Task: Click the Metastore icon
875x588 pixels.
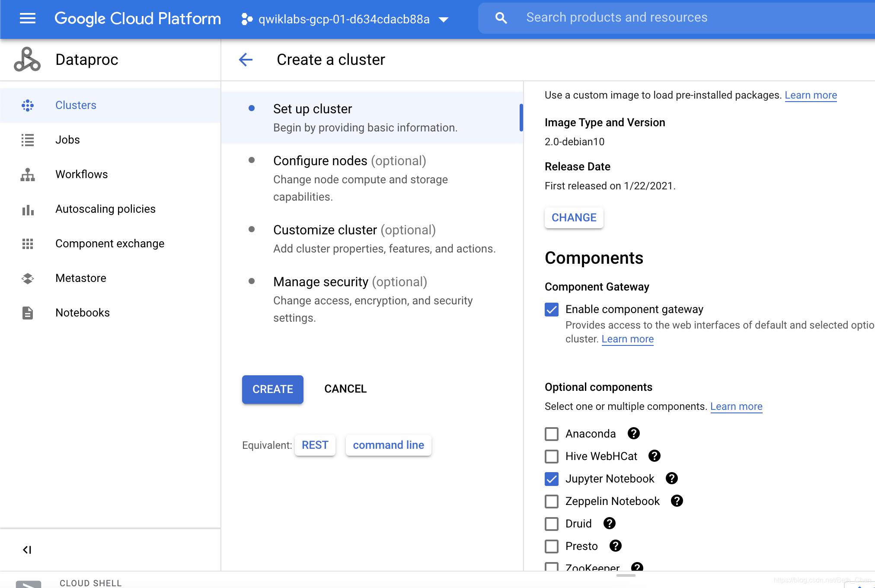Action: point(28,278)
